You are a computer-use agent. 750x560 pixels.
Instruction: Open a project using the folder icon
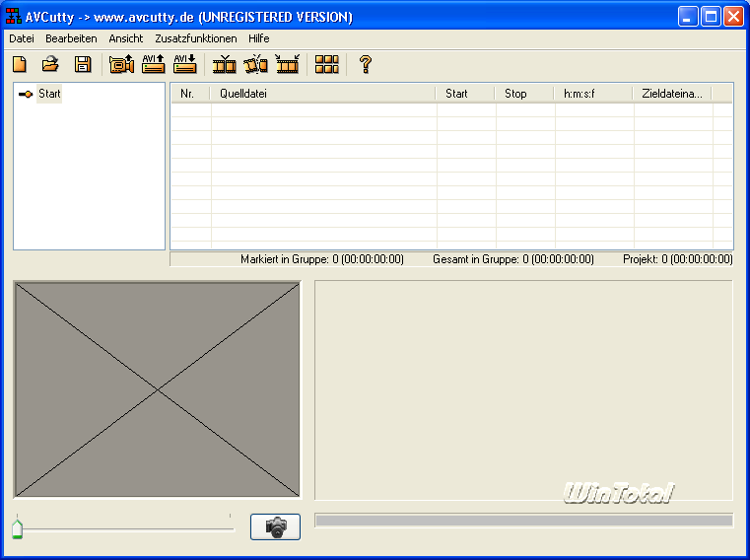pos(50,64)
